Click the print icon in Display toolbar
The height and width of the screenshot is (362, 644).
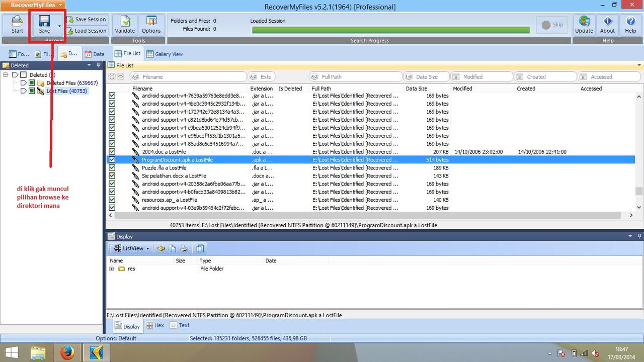184,248
